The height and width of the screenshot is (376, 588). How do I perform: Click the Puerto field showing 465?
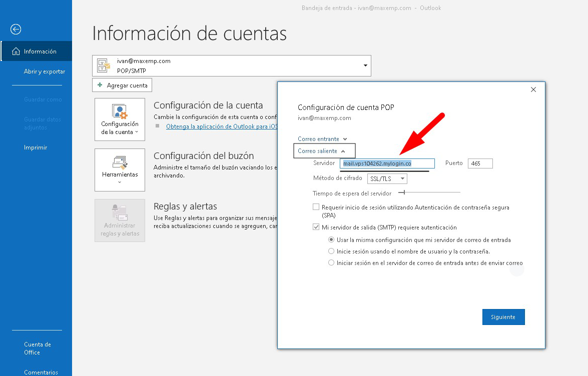tap(480, 163)
